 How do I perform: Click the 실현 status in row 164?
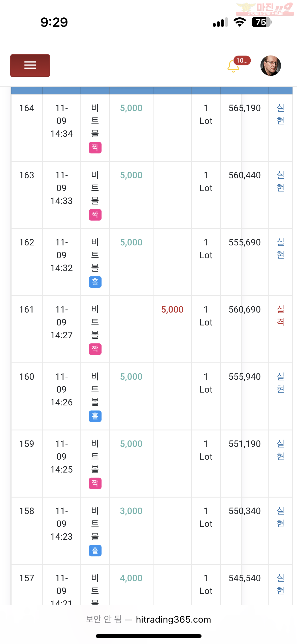[280, 114]
